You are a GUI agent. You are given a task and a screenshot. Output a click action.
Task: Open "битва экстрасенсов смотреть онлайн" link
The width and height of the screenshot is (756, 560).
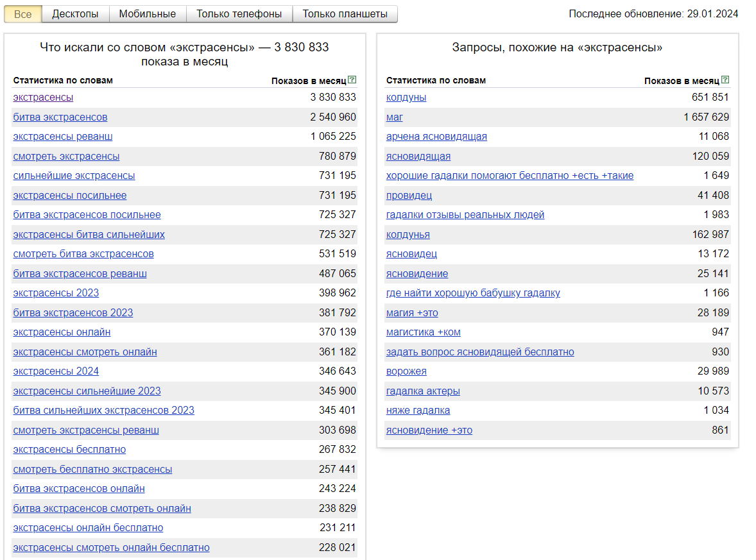click(x=102, y=508)
